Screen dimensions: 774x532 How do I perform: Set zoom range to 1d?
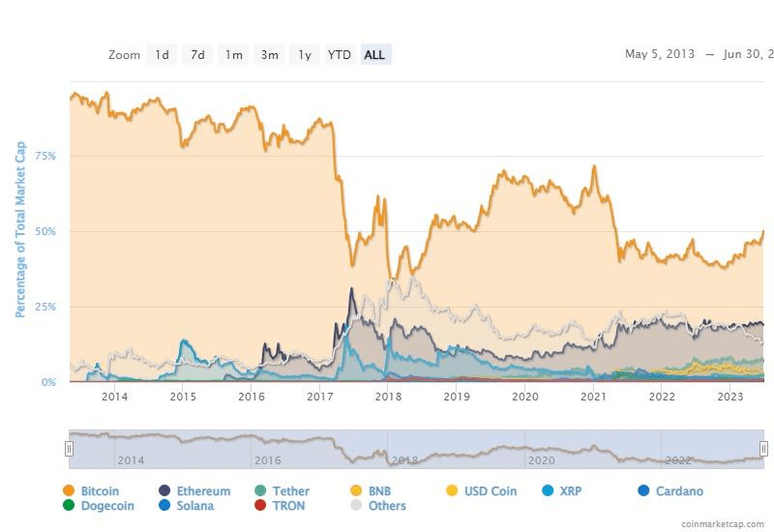(162, 55)
